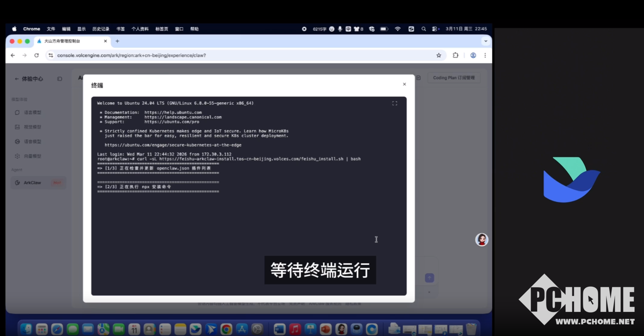Open the Chrome profile icon

(473, 55)
